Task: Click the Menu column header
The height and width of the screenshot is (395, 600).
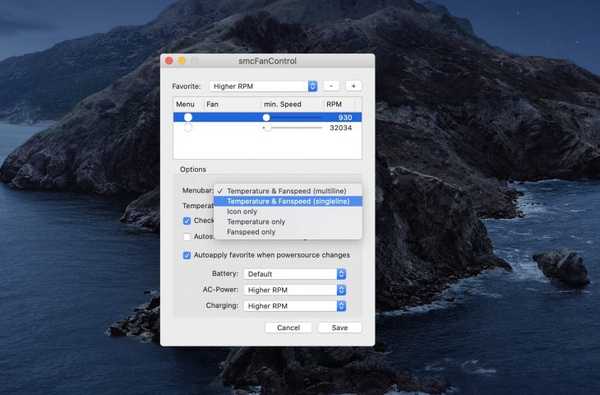Action: 185,104
